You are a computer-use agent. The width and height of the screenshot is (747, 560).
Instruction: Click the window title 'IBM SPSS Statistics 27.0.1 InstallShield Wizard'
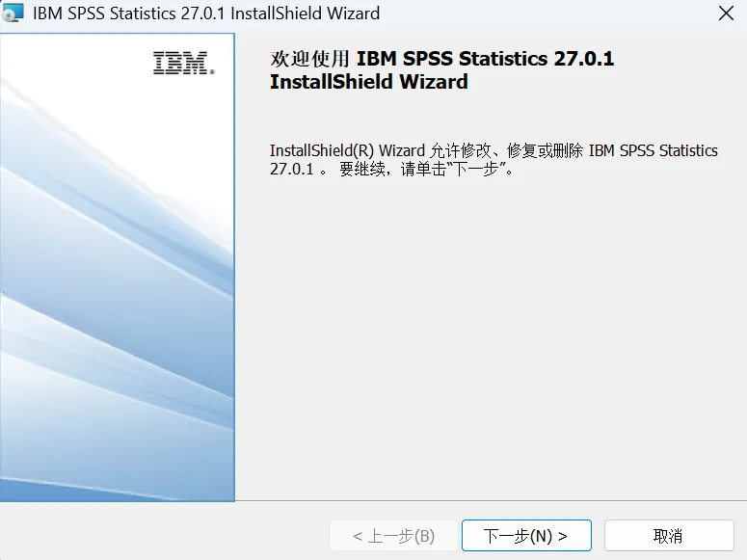[206, 13]
